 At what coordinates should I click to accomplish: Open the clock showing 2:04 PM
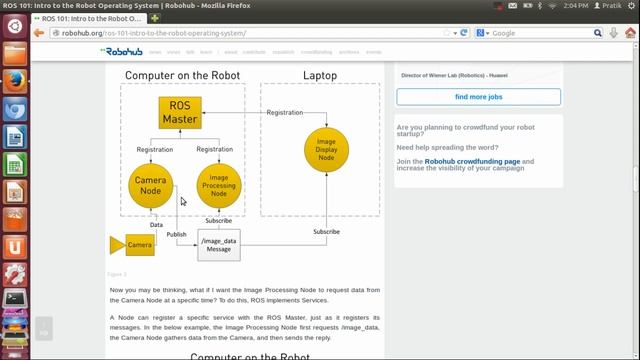click(x=576, y=6)
